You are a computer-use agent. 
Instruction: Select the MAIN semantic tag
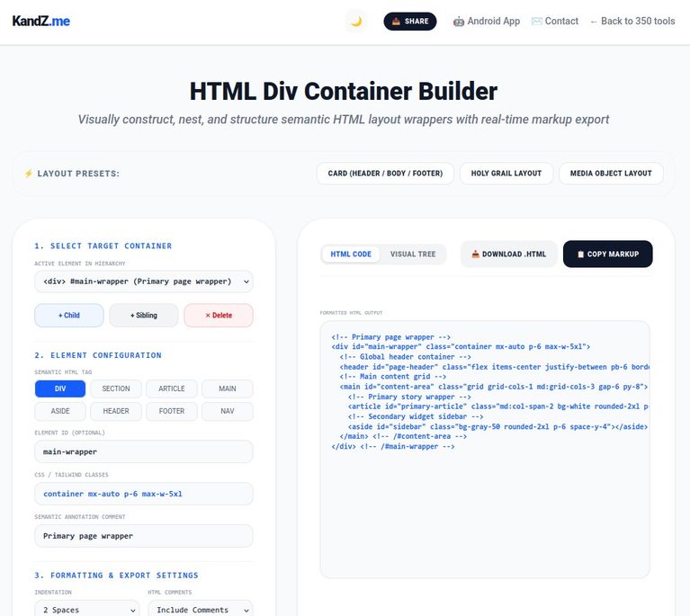point(227,389)
